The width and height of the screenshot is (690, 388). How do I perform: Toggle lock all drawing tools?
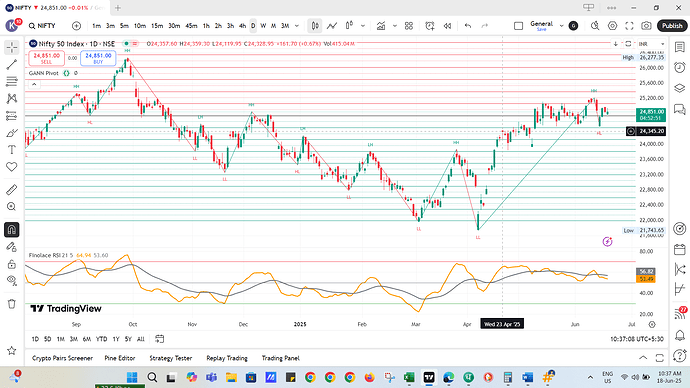pyautogui.click(x=12, y=264)
